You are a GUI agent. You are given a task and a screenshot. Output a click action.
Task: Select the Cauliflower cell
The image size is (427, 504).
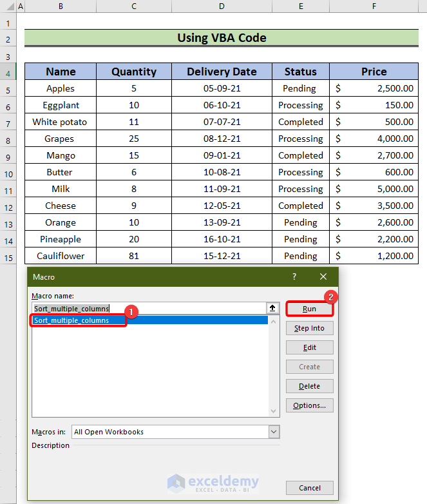(61, 256)
